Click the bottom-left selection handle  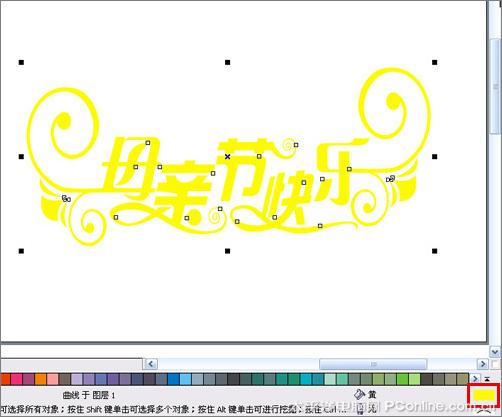[x=21, y=251]
